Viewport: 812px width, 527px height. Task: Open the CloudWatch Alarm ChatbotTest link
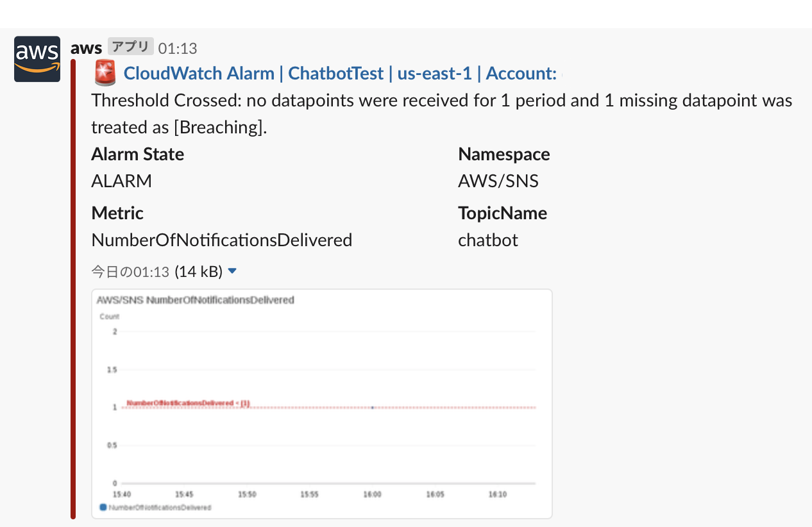(339, 73)
